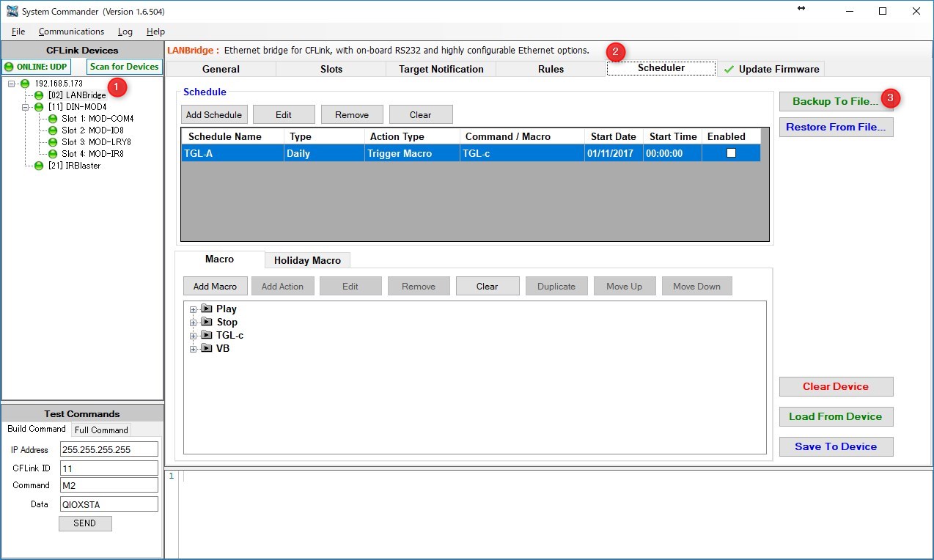The image size is (934, 560).
Task: Click the folder icon of Stop macro
Action: pos(207,323)
